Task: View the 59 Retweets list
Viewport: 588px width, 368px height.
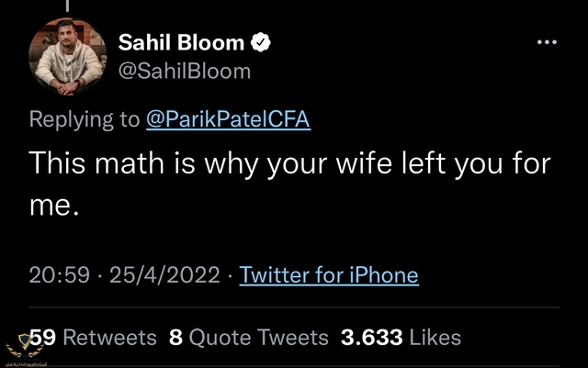Action: 94,338
